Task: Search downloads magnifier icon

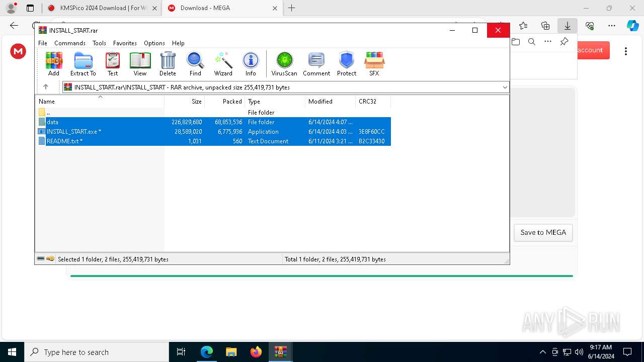Action: [x=532, y=42]
